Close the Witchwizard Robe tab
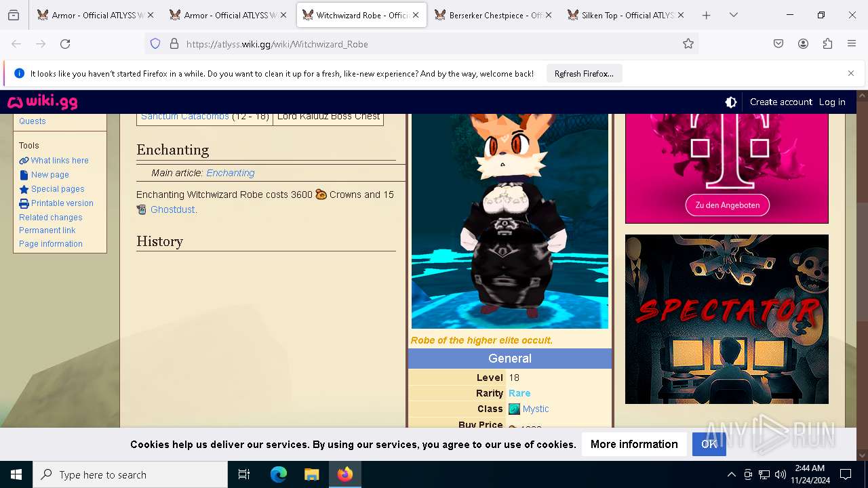 tap(416, 15)
